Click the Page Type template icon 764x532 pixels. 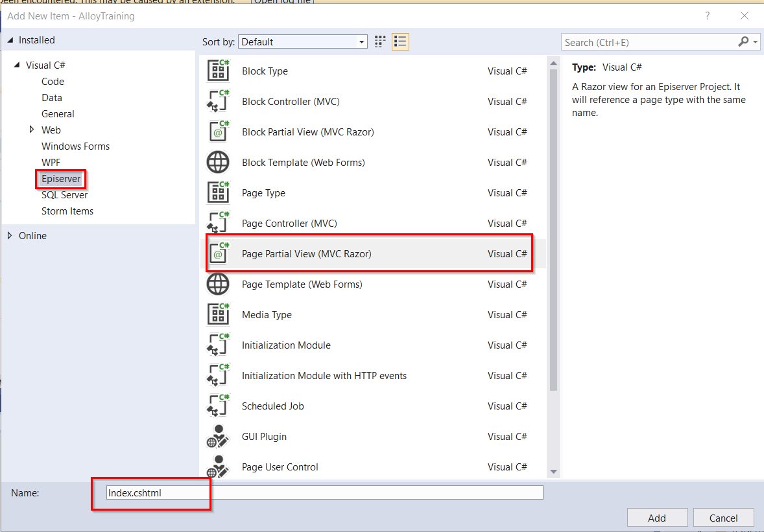pyautogui.click(x=218, y=193)
